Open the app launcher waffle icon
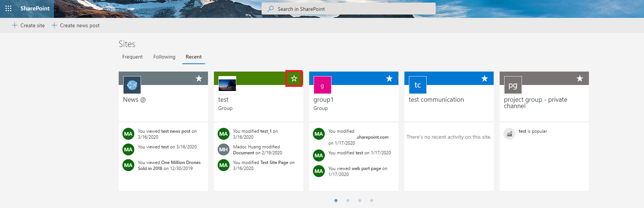644x208 pixels. click(8, 8)
